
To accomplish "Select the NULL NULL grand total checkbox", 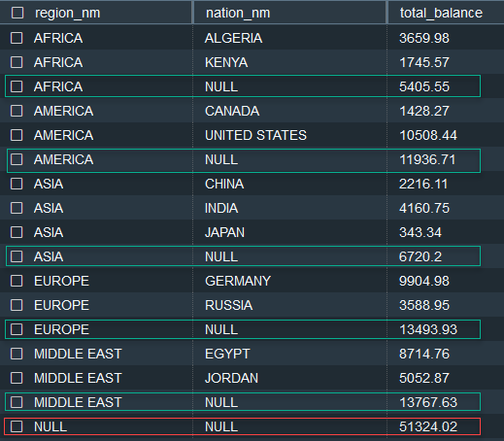I will (17, 426).
